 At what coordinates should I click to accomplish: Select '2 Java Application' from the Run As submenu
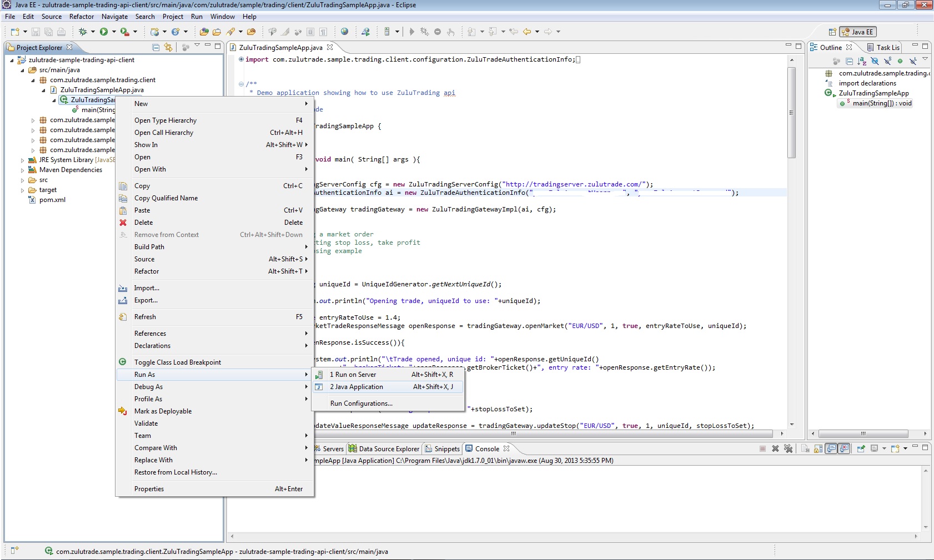coord(356,387)
